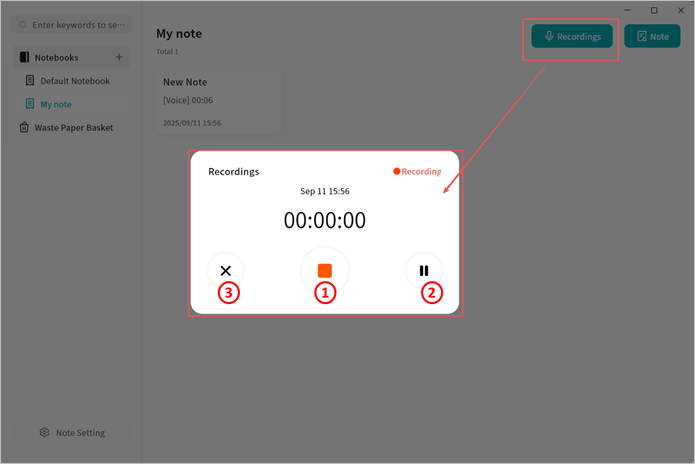This screenshot has width=695, height=464.
Task: Click the Notebooks book icon
Action: pyautogui.click(x=24, y=57)
